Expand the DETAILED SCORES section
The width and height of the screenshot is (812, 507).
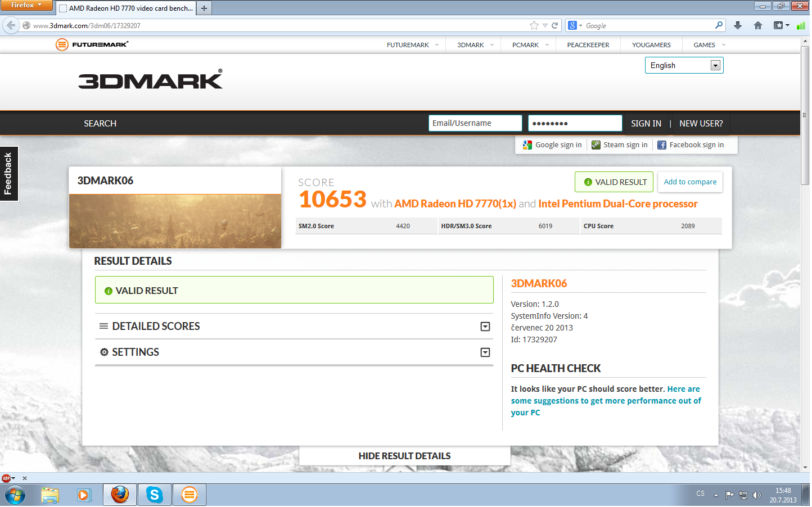(x=294, y=327)
